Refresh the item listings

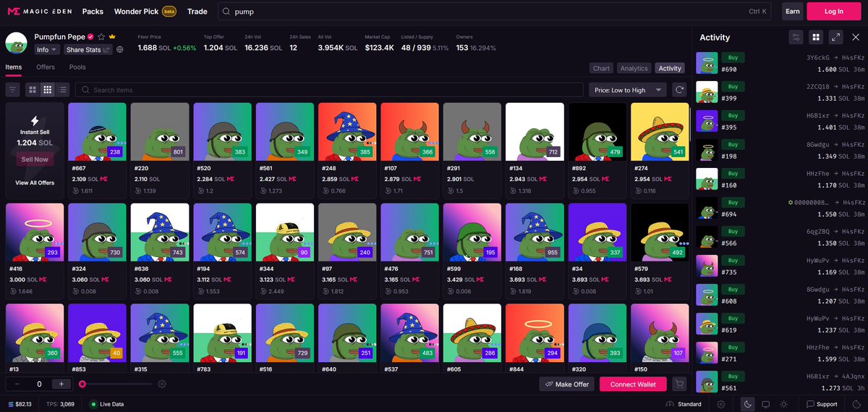[679, 90]
